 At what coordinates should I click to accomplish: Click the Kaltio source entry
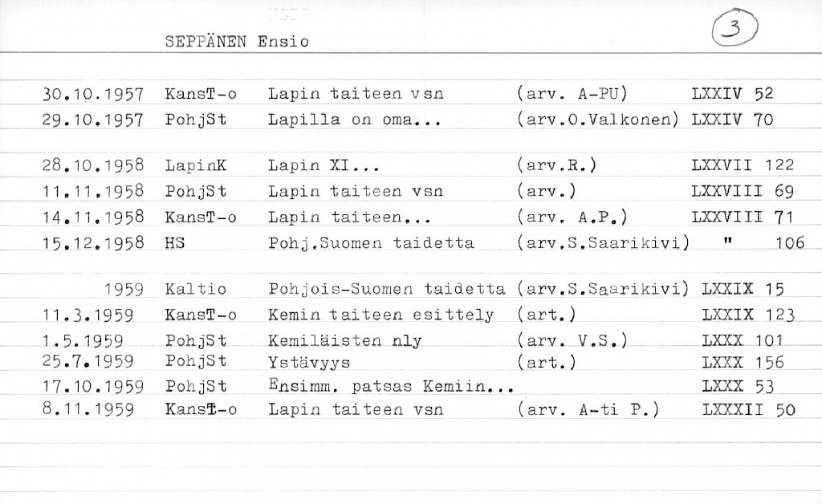pos(194,289)
